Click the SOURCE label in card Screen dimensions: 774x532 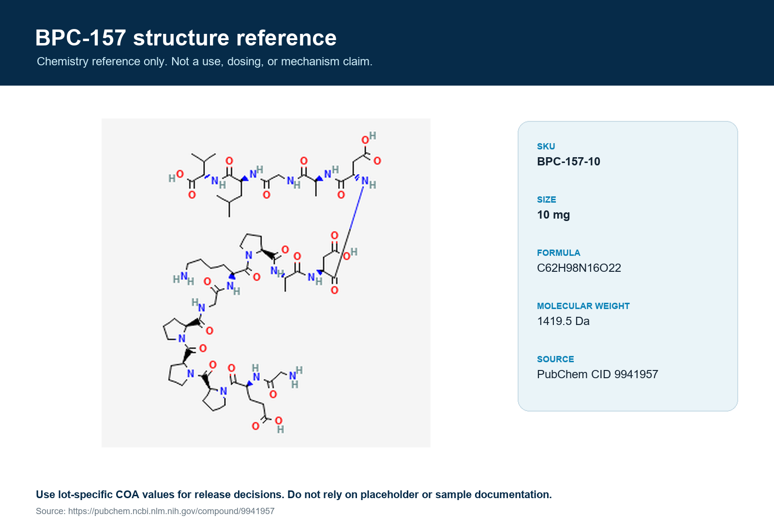tap(555, 359)
